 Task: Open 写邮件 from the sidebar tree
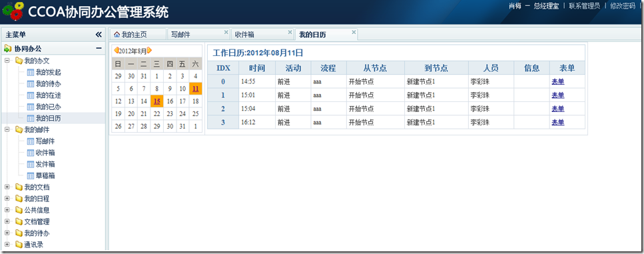[x=45, y=141]
